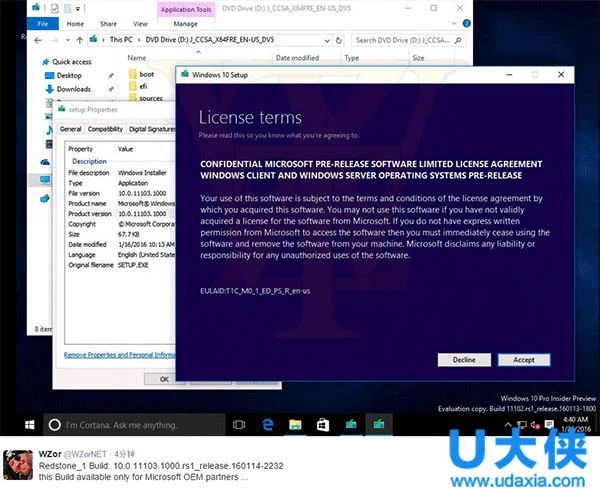Select Desktop in navigation pane

69,75
